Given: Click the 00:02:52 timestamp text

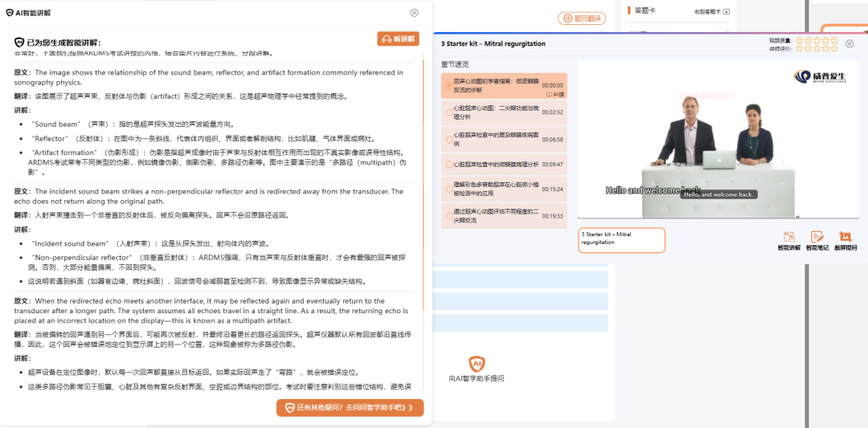Looking at the screenshot, I should click(552, 112).
